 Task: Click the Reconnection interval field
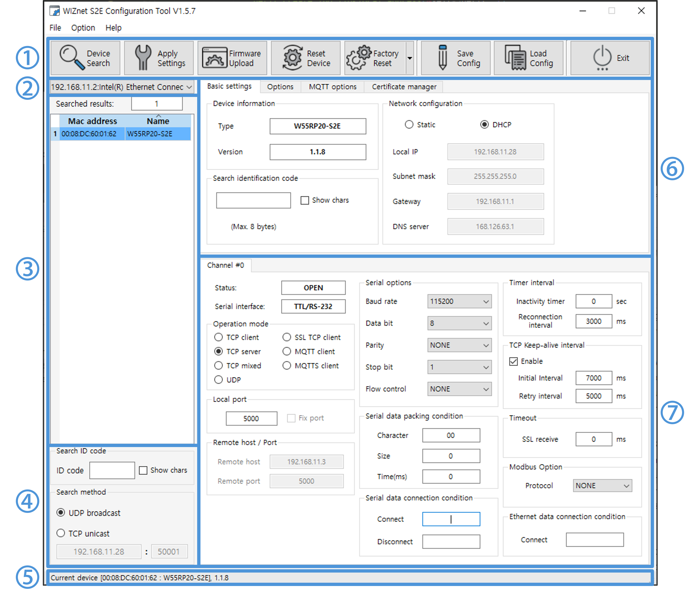pyautogui.click(x=594, y=321)
